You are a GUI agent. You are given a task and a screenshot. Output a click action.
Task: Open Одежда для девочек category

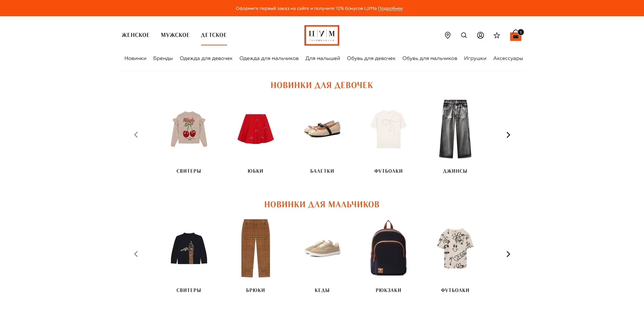point(206,58)
